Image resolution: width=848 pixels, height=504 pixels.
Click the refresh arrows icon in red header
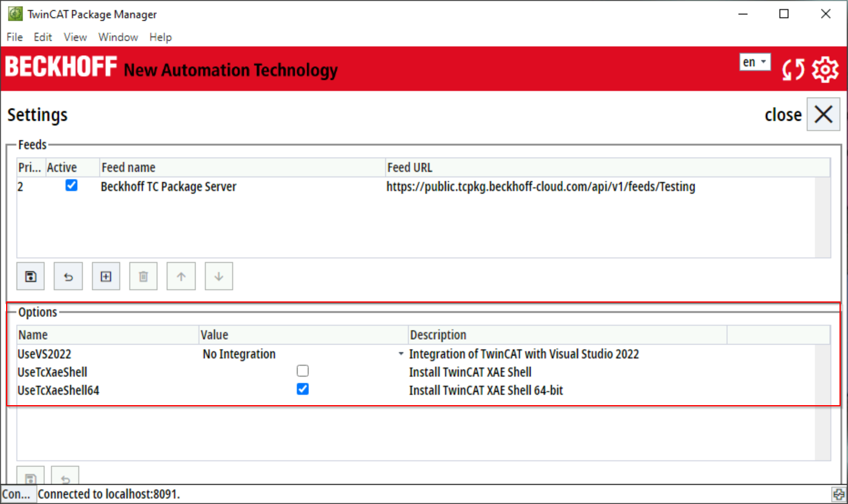click(x=793, y=70)
